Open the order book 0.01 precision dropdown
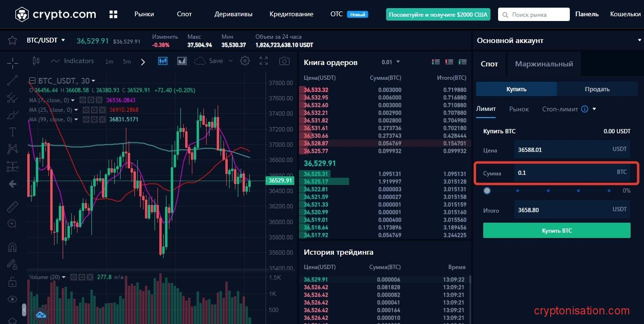Viewport: 644px width, 324px height. click(x=390, y=62)
